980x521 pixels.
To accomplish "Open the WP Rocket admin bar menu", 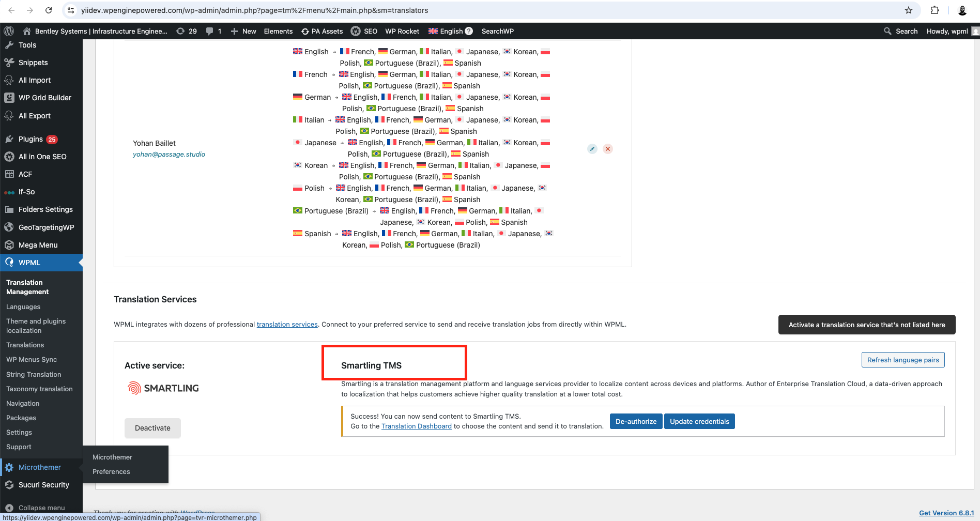I will 402,31.
